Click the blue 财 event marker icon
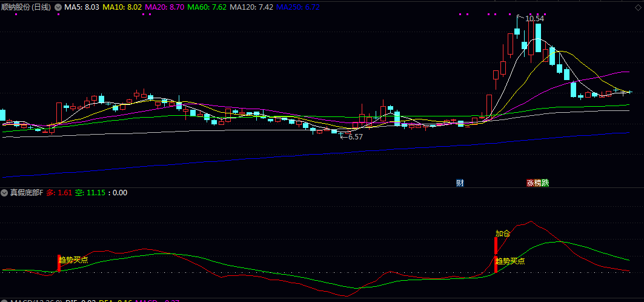This screenshot has height=302, width=644. (x=460, y=183)
